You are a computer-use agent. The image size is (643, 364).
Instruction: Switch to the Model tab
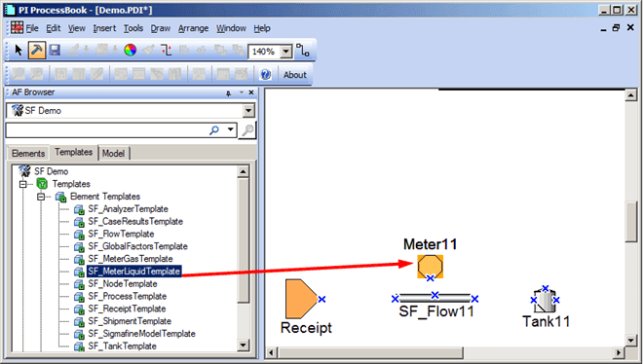[114, 153]
